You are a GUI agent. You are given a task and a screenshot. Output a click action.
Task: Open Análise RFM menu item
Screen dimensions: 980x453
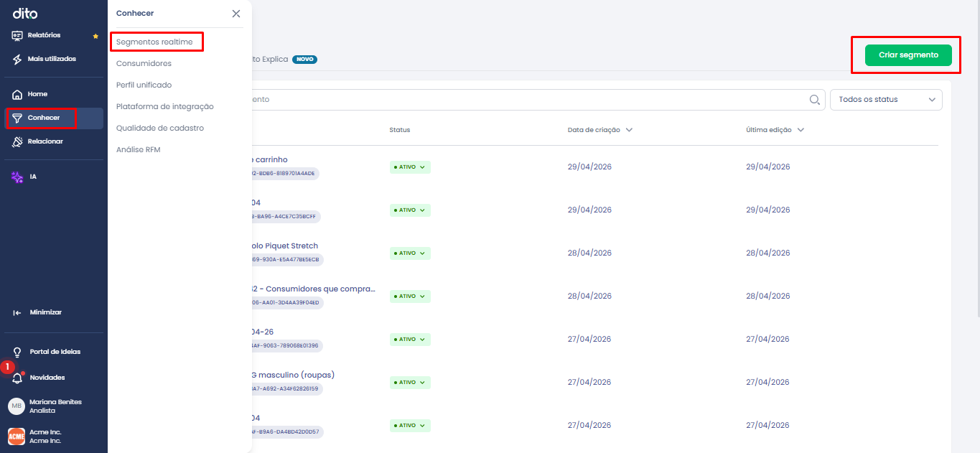coord(139,150)
